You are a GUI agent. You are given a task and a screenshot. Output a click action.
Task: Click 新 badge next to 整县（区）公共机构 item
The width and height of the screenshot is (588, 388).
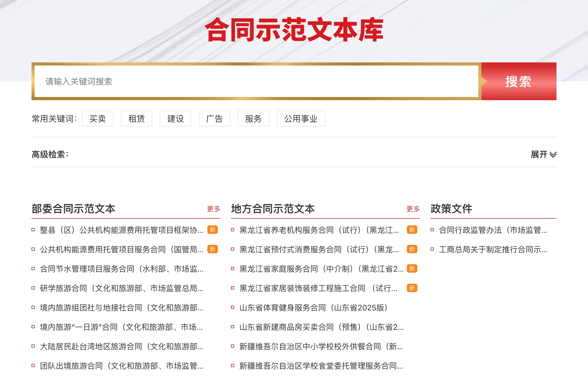click(x=213, y=230)
